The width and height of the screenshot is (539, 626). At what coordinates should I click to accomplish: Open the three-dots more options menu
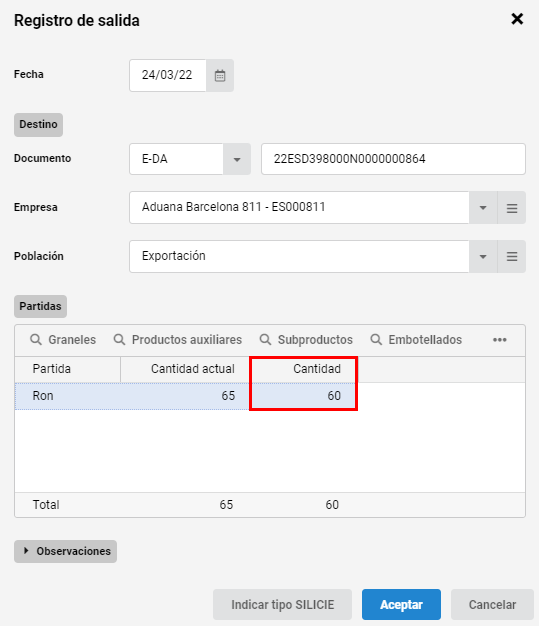(499, 340)
